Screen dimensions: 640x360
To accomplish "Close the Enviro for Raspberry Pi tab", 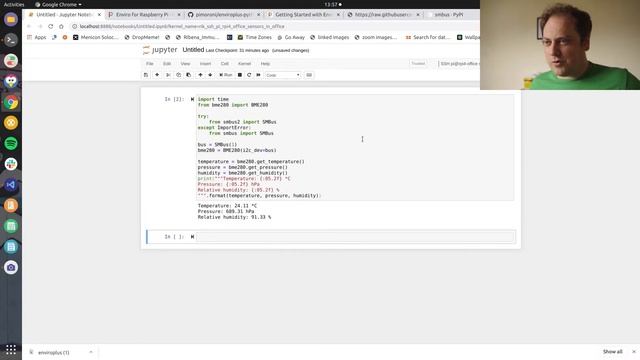I will pyautogui.click(x=179, y=15).
